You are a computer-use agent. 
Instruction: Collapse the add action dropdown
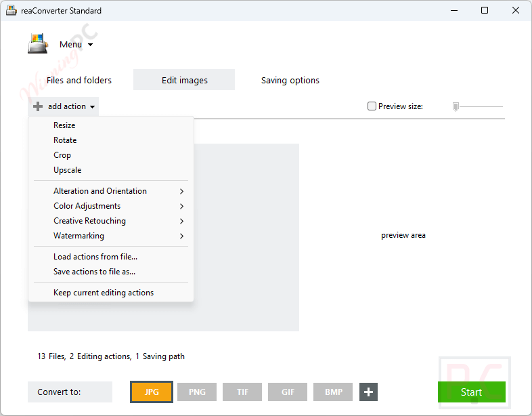[x=64, y=106]
